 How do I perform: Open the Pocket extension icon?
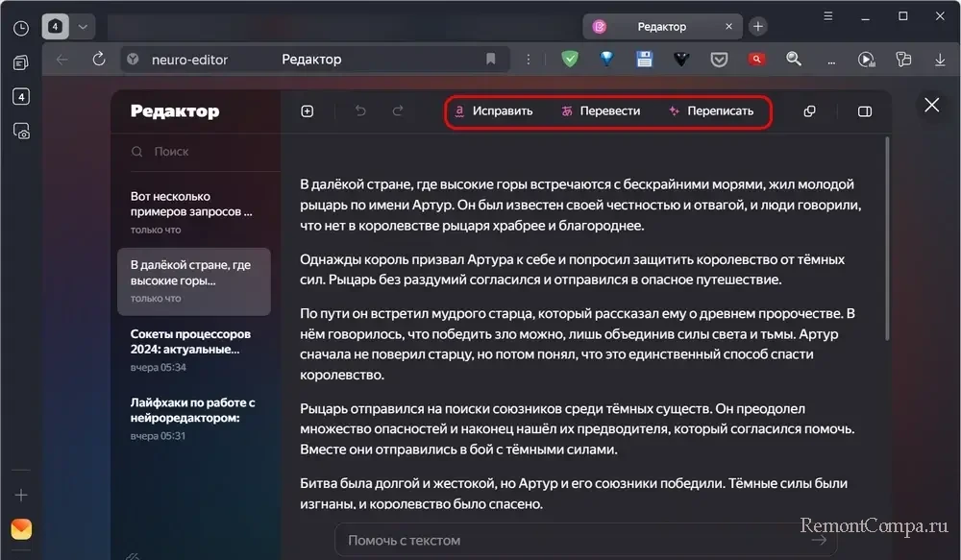(x=719, y=60)
